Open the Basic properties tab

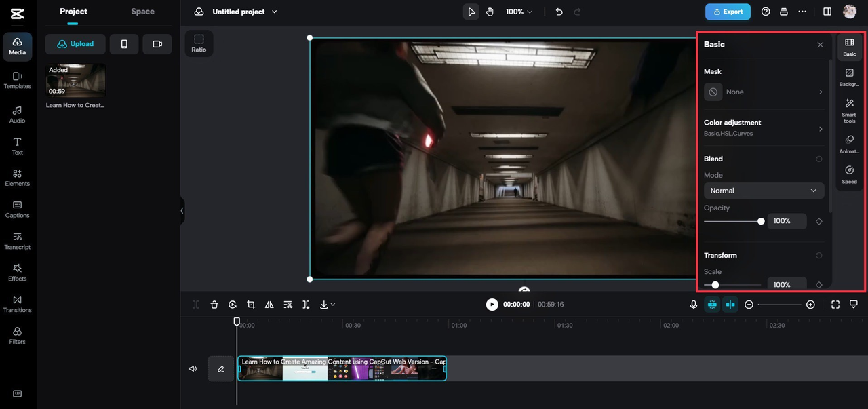[x=849, y=47]
